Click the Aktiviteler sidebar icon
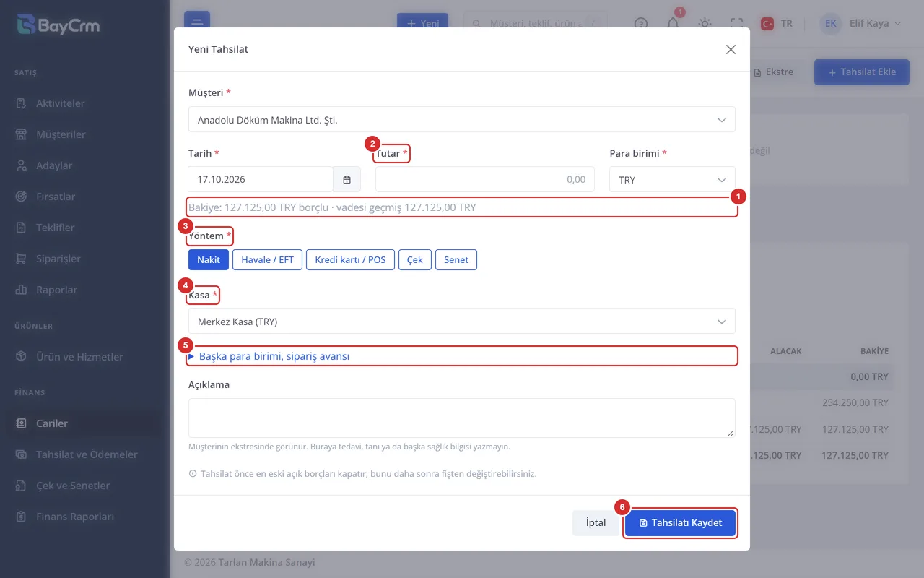This screenshot has height=578, width=924. (x=22, y=103)
